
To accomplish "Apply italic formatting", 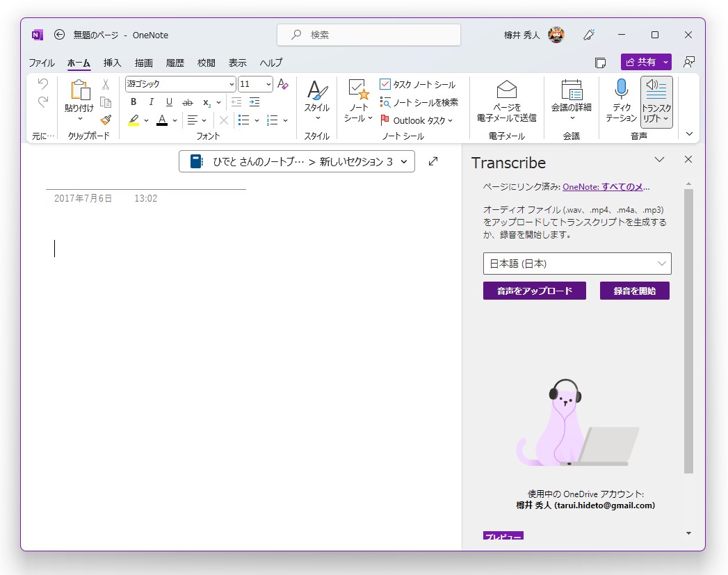I will pos(151,102).
